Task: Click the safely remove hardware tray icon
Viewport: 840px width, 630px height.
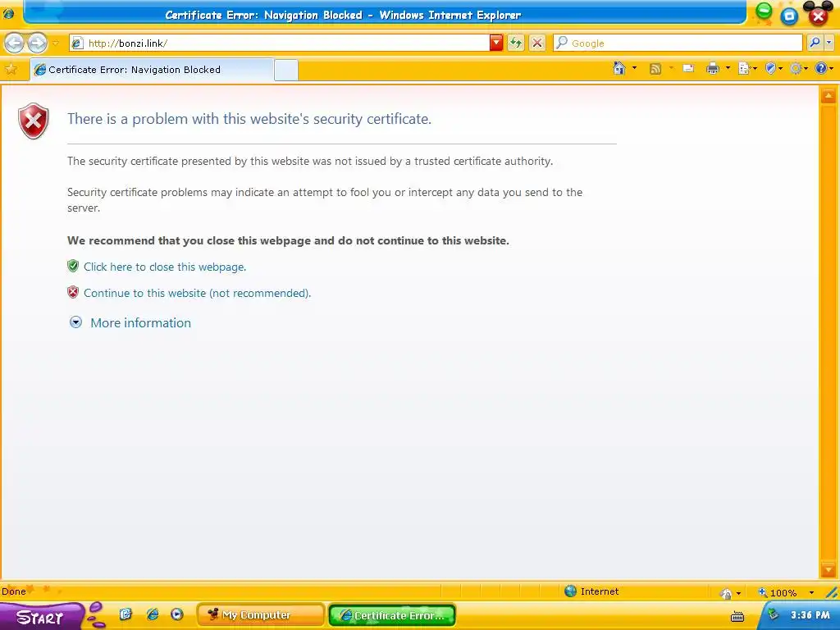Action: coord(773,614)
